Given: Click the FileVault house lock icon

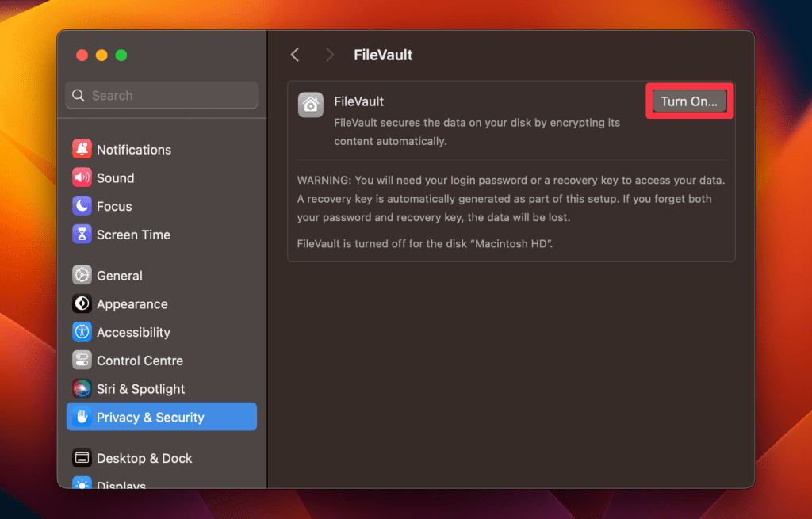Looking at the screenshot, I should [310, 105].
